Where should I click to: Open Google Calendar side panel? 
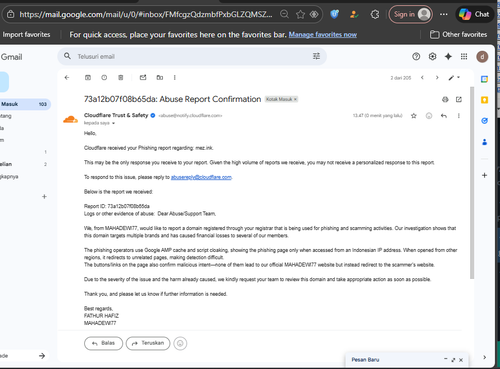pos(484,79)
